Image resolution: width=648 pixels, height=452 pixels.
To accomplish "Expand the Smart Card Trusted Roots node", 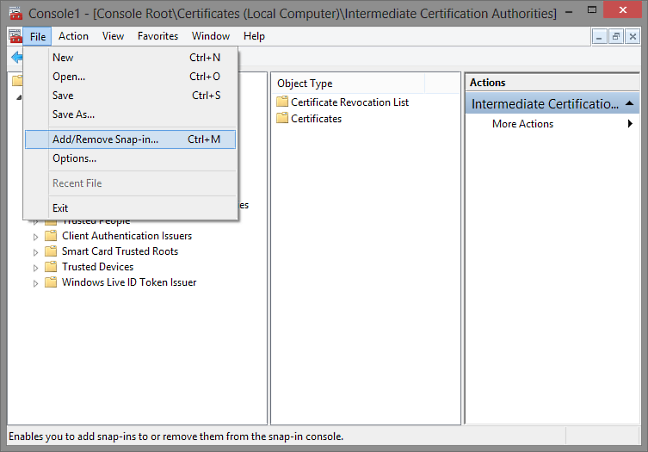I will click(x=36, y=252).
